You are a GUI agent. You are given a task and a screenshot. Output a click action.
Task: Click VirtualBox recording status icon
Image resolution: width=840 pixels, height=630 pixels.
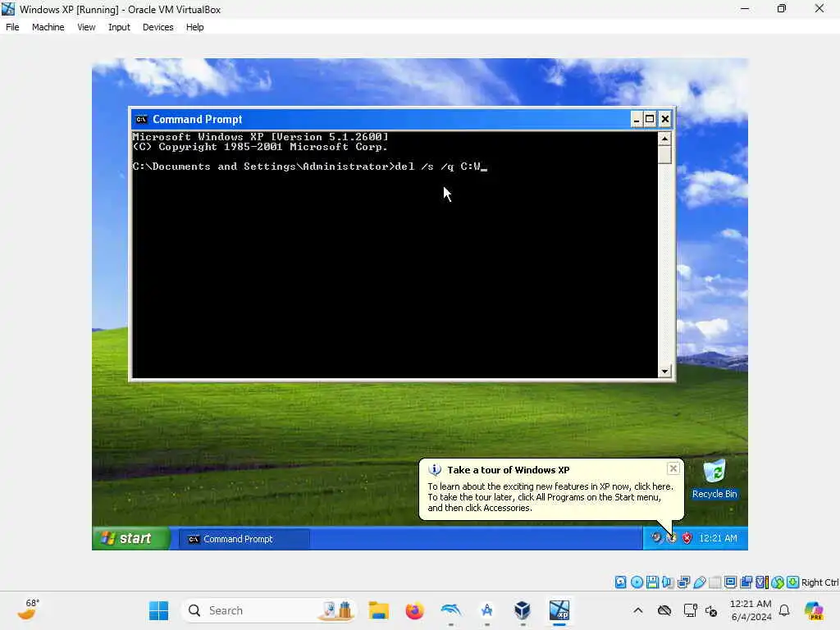pyautogui.click(x=746, y=582)
